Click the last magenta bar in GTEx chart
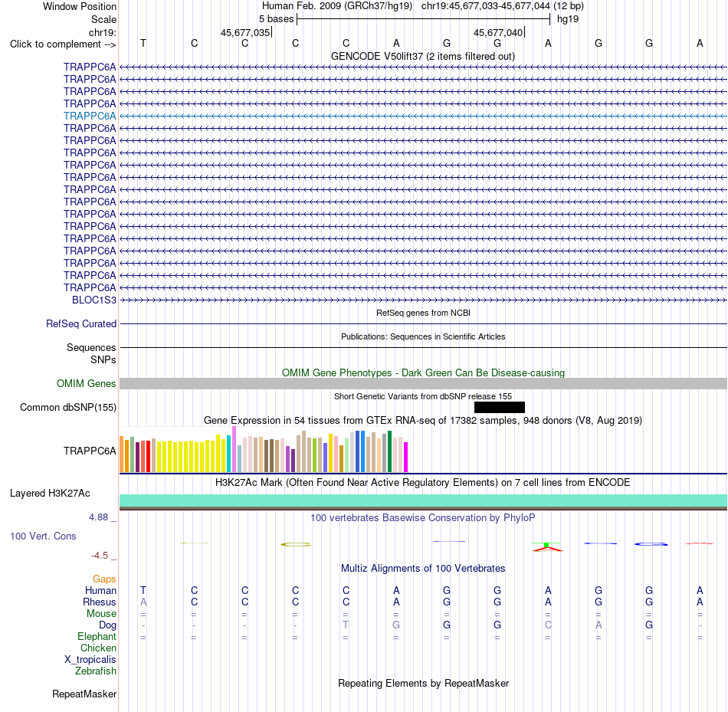This screenshot has height=712, width=728. 406,458
